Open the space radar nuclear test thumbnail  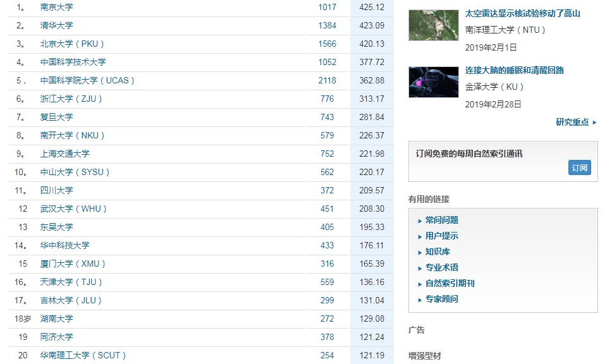(x=433, y=25)
